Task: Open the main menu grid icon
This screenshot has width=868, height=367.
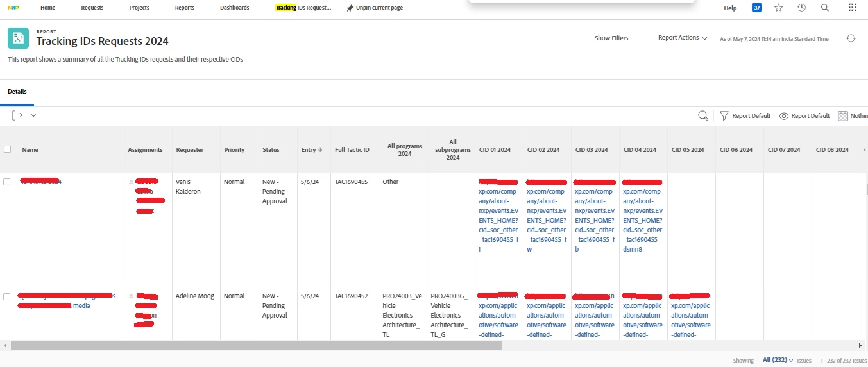Action: point(852,8)
